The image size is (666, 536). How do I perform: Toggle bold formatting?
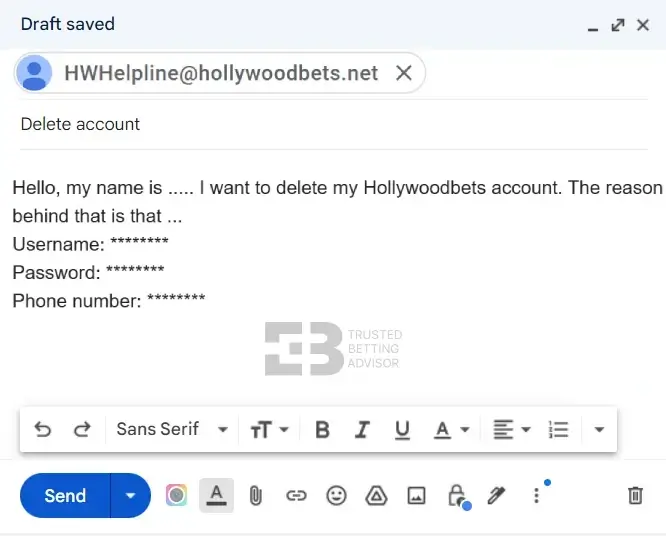coord(322,430)
